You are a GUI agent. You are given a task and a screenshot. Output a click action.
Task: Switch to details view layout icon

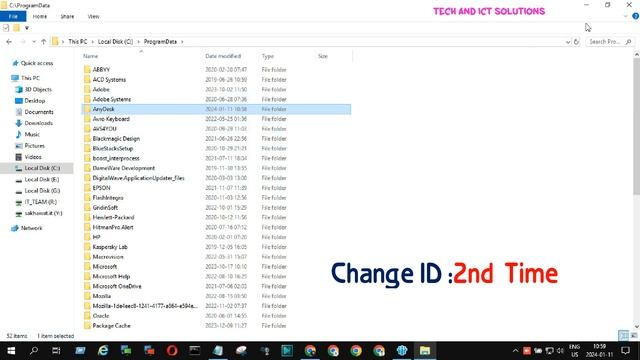point(623,336)
